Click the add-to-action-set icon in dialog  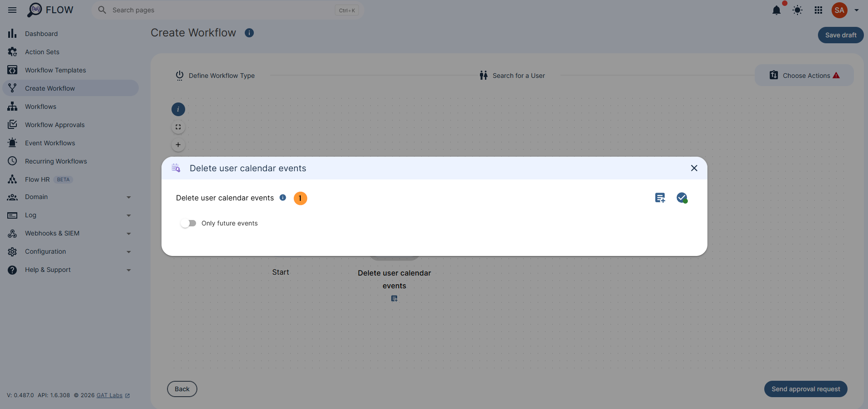[x=660, y=198]
